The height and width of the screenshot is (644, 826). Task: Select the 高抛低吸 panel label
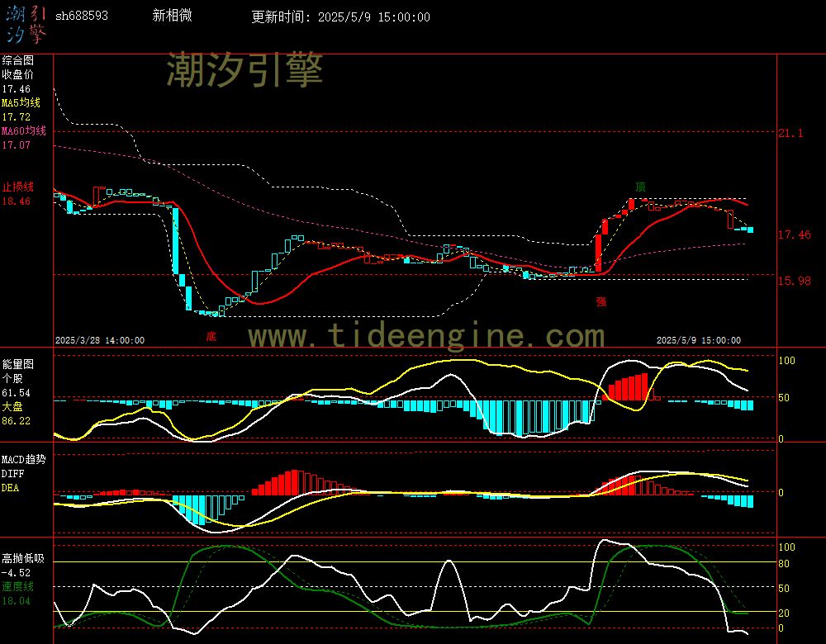pos(23,558)
